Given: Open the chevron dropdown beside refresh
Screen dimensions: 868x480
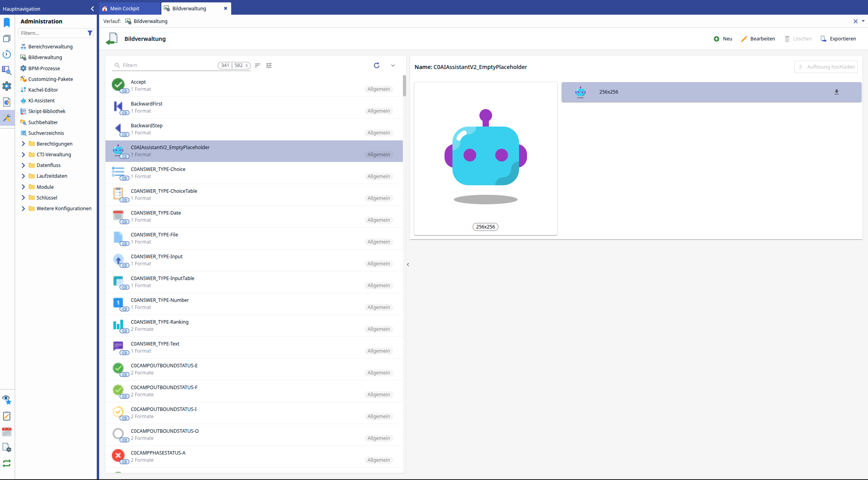Looking at the screenshot, I should click(x=393, y=65).
